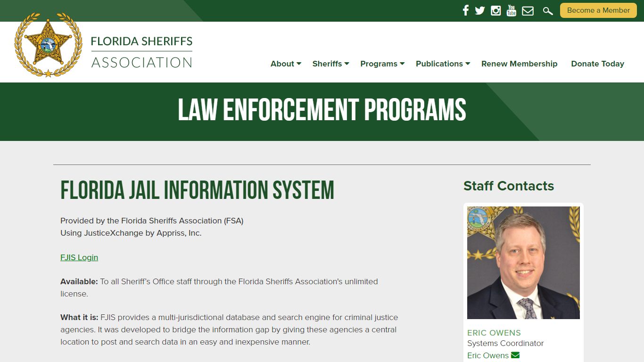Click the Florida Sheriffs Association wordmark
The image size is (644, 362).
(141, 51)
